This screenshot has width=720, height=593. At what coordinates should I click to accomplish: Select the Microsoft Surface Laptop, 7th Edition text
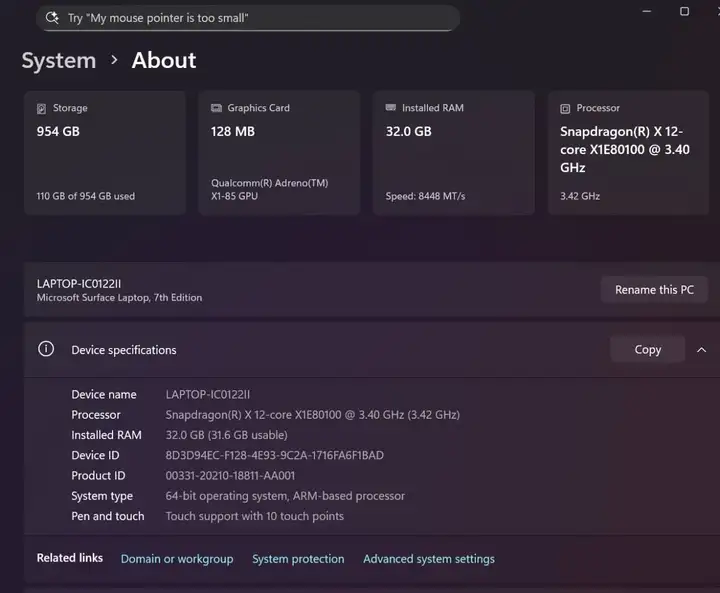119,298
